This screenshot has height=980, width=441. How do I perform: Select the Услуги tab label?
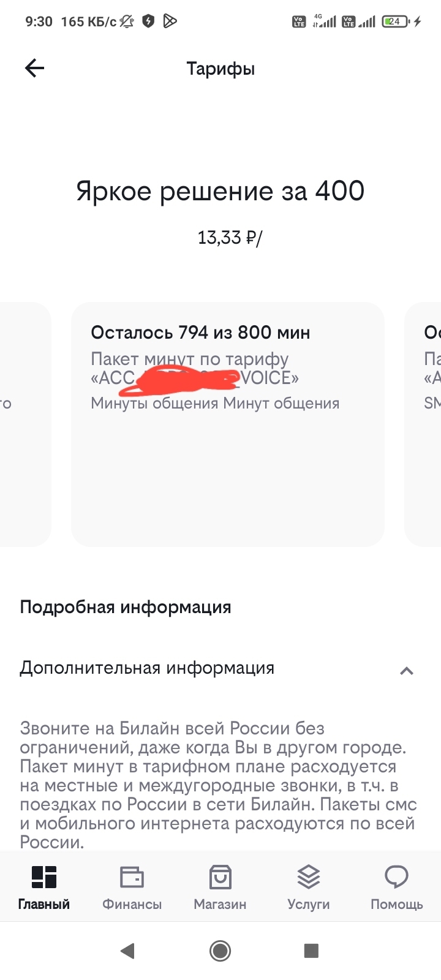[x=309, y=905]
